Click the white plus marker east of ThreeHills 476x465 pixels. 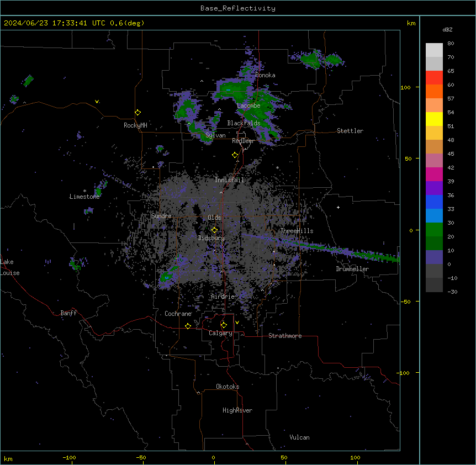[x=338, y=207]
